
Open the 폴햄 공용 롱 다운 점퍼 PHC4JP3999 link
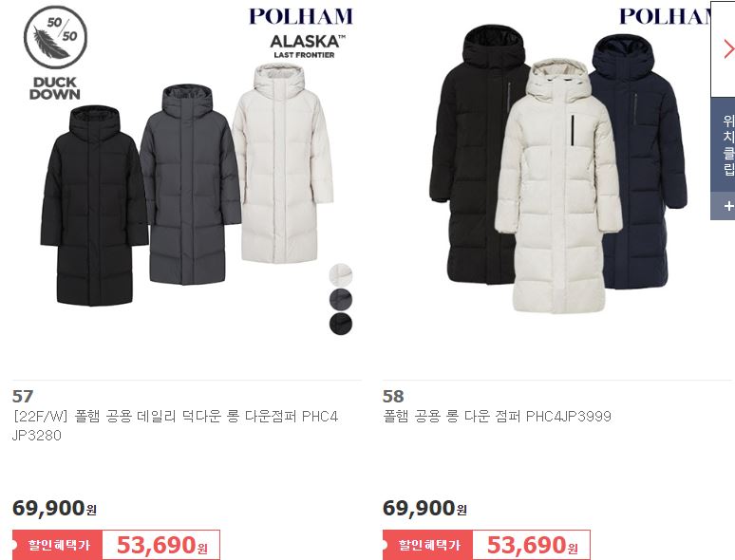click(x=497, y=416)
